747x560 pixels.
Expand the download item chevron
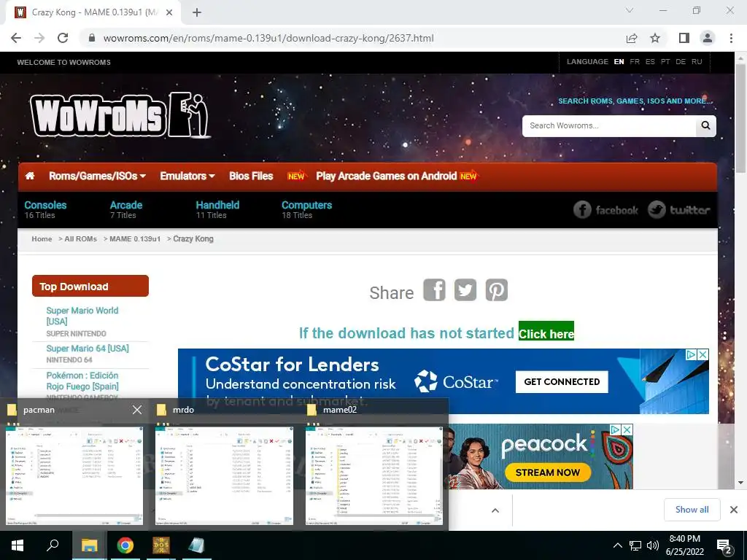pos(495,510)
